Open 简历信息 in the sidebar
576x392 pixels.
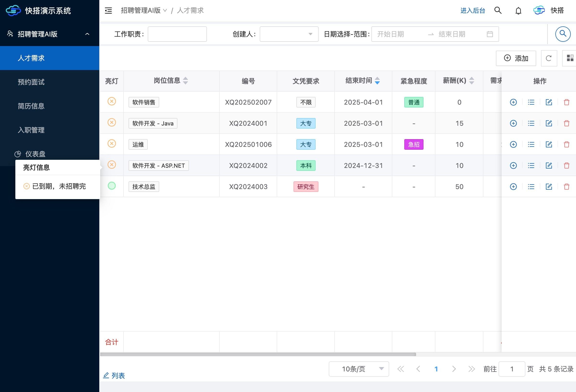[50, 106]
